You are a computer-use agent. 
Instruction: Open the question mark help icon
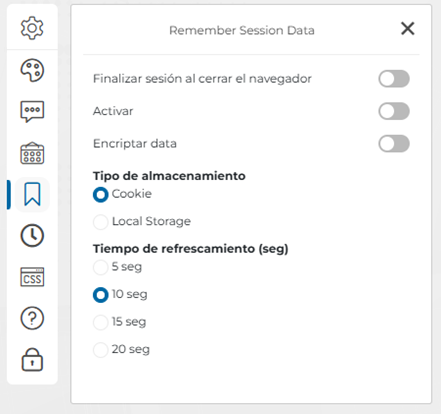(32, 318)
